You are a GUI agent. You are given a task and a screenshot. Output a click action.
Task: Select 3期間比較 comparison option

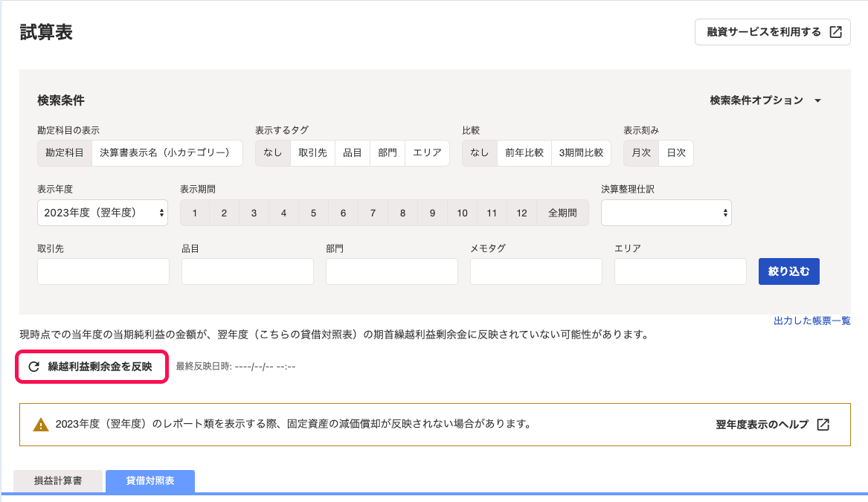[x=581, y=152]
